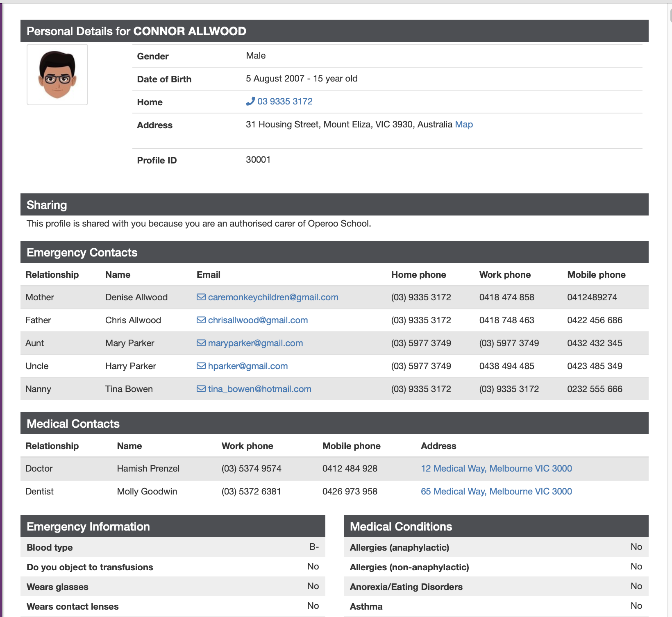The height and width of the screenshot is (617, 672).
Task: Email Denise Allwood at caremonkeychildren@gmail.com
Action: coord(273,297)
